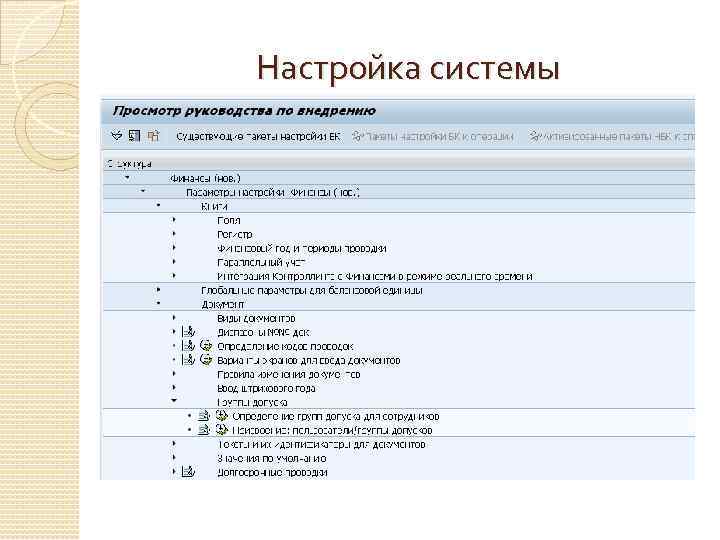Expand the 'Параллельный учет' node
Viewport: 720px width, 540px height.
tap(174, 261)
